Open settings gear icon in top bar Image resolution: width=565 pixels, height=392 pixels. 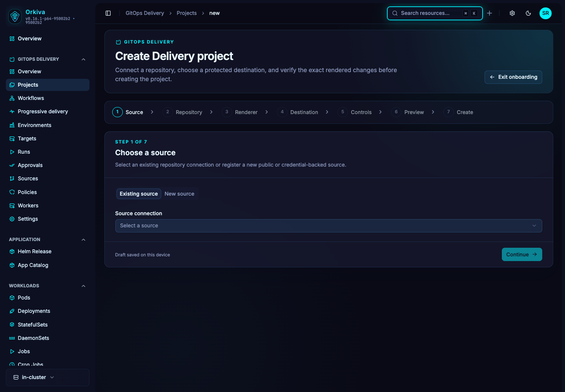(512, 13)
